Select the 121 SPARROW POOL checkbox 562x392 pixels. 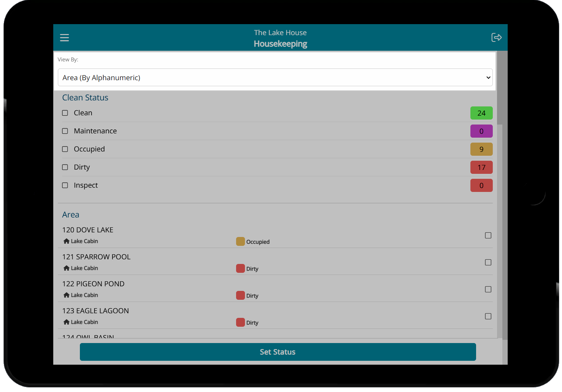(x=488, y=263)
